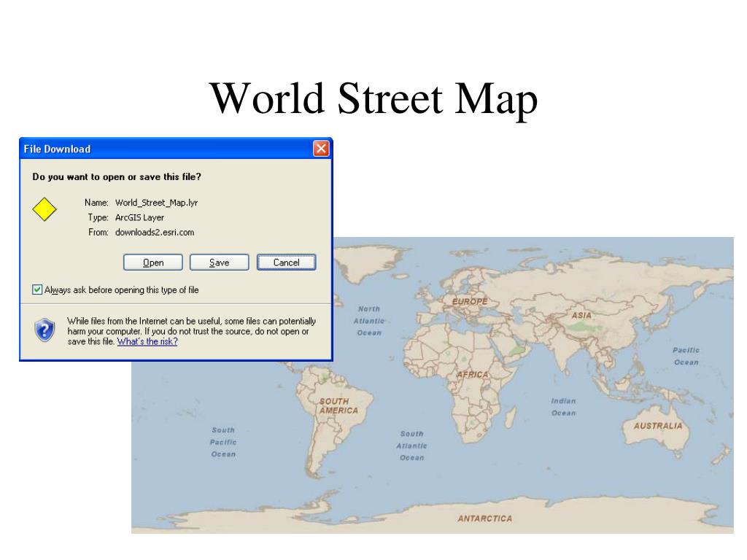Close the File Download dialog
This screenshot has width=747, height=560.
coord(321,149)
